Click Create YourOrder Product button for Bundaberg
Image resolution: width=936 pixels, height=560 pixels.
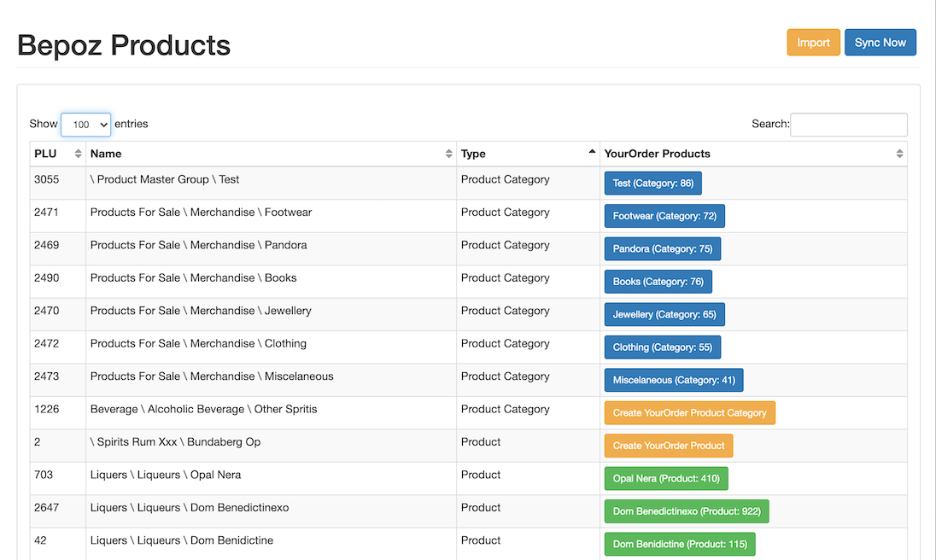(x=669, y=446)
